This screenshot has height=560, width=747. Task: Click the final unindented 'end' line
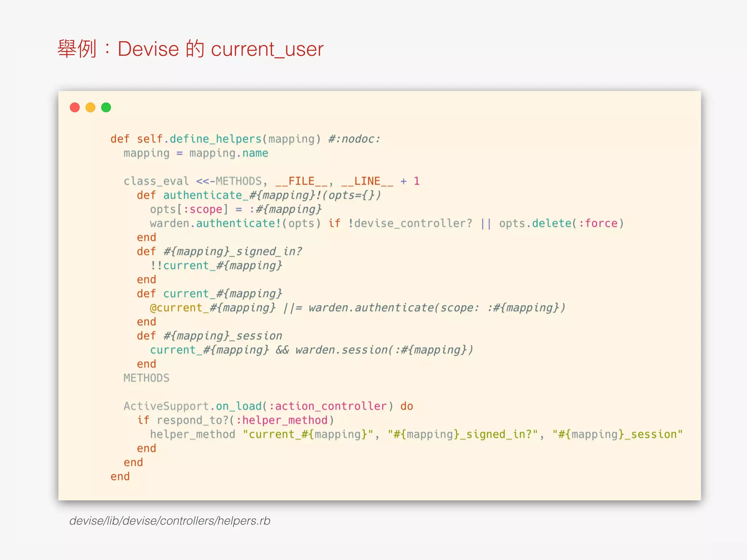(x=120, y=477)
